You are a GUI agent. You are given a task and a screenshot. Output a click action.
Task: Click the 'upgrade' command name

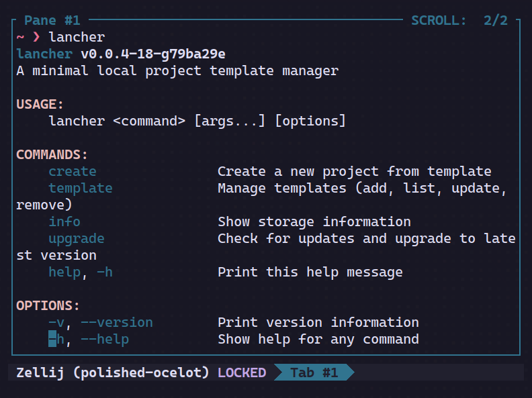76,238
